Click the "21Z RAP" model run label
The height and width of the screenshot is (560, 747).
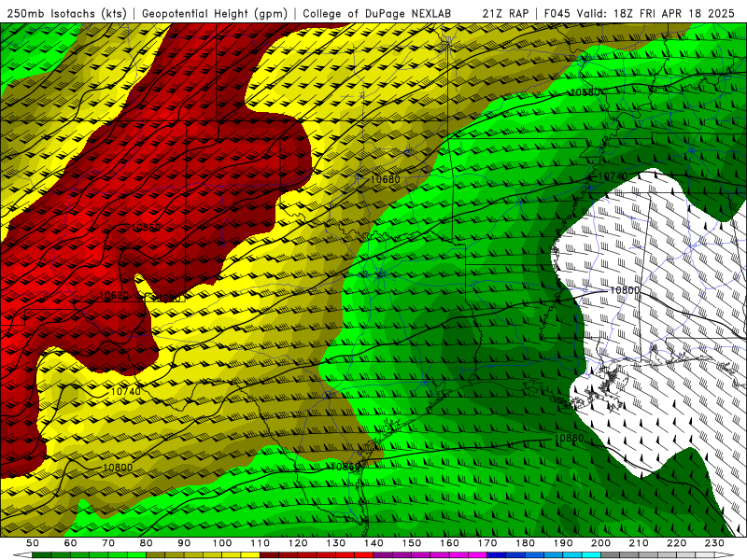pyautogui.click(x=505, y=13)
